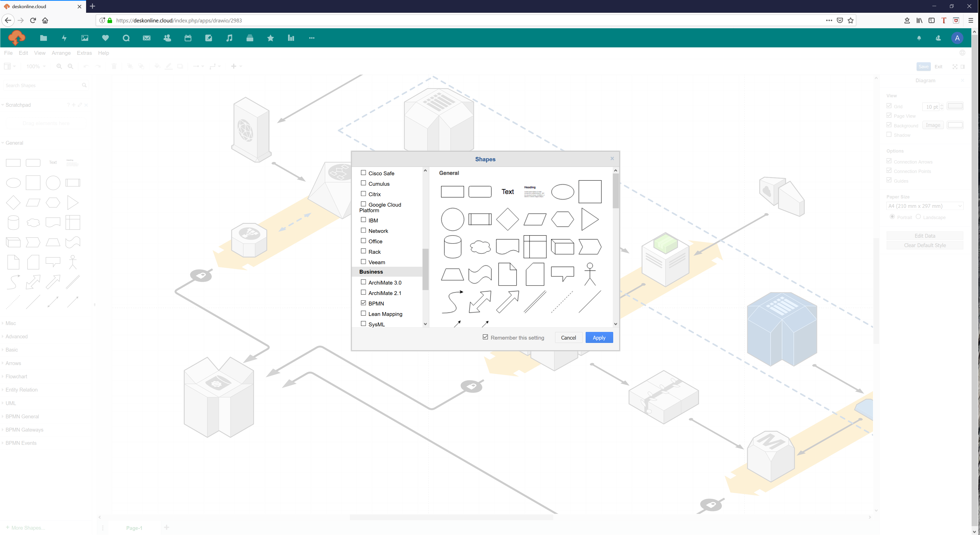The height and width of the screenshot is (535, 980).
Task: Enable the Network shape library
Action: tap(363, 230)
